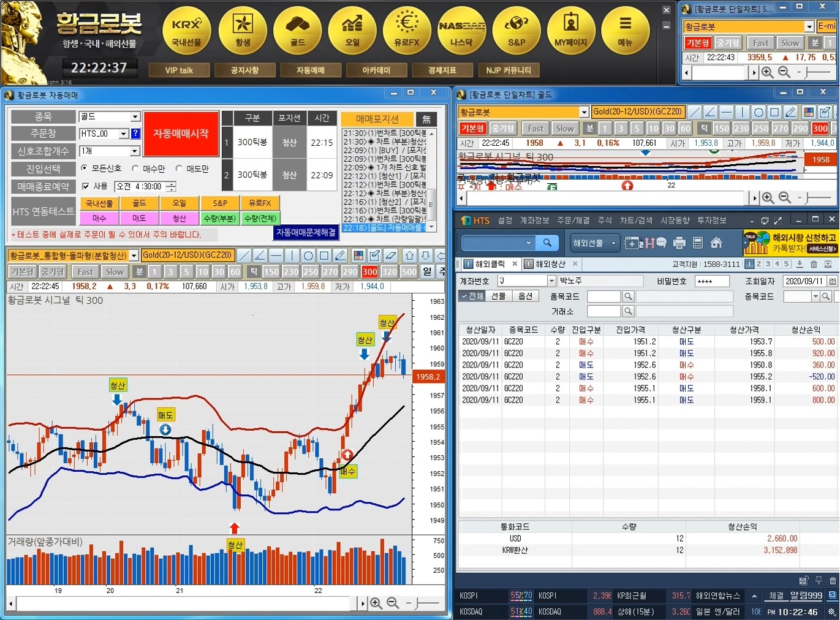
Task: Expand the 계좌번호 dropdown
Action: [551, 281]
